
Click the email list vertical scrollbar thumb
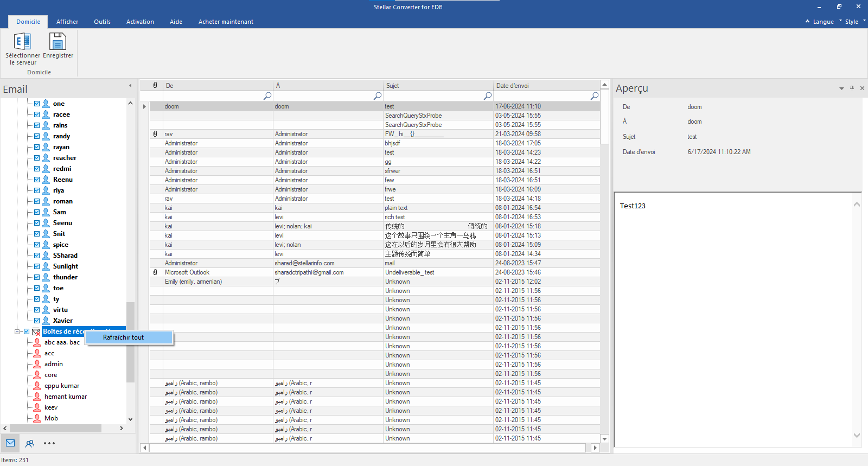click(604, 117)
